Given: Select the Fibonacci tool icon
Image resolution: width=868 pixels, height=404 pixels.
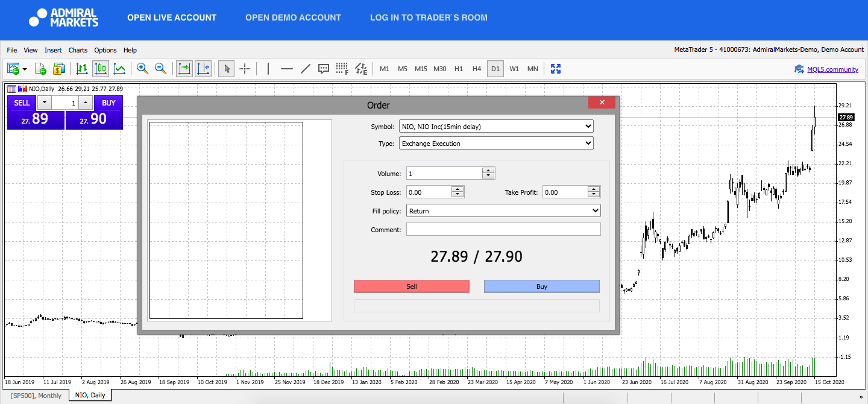Looking at the screenshot, I should pyautogui.click(x=342, y=69).
